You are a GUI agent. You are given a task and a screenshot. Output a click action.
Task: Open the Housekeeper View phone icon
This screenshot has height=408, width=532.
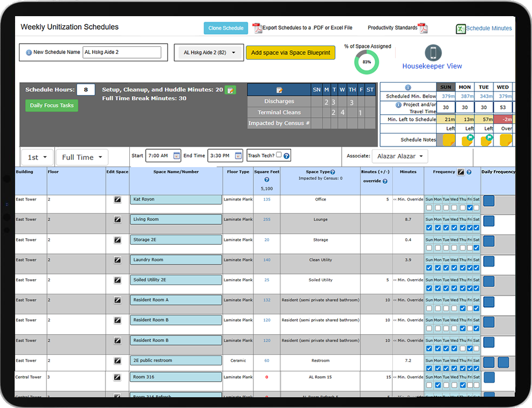433,53
